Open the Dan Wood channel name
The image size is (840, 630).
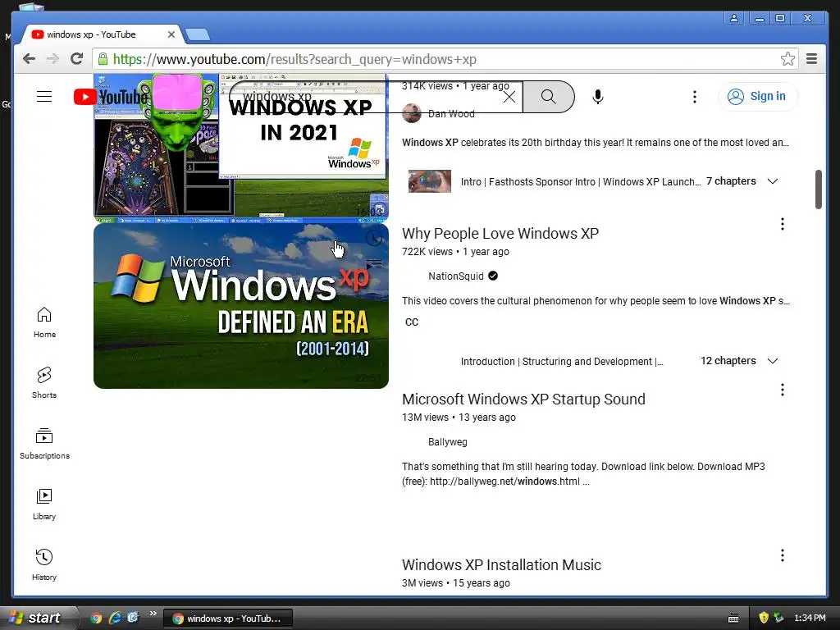click(452, 113)
